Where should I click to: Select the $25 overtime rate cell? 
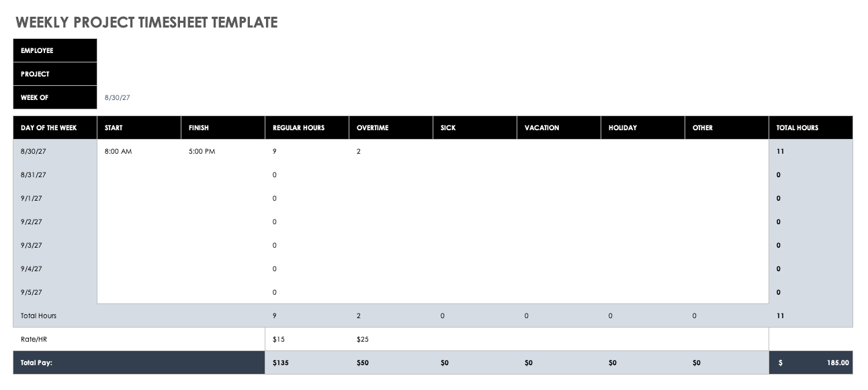[363, 339]
